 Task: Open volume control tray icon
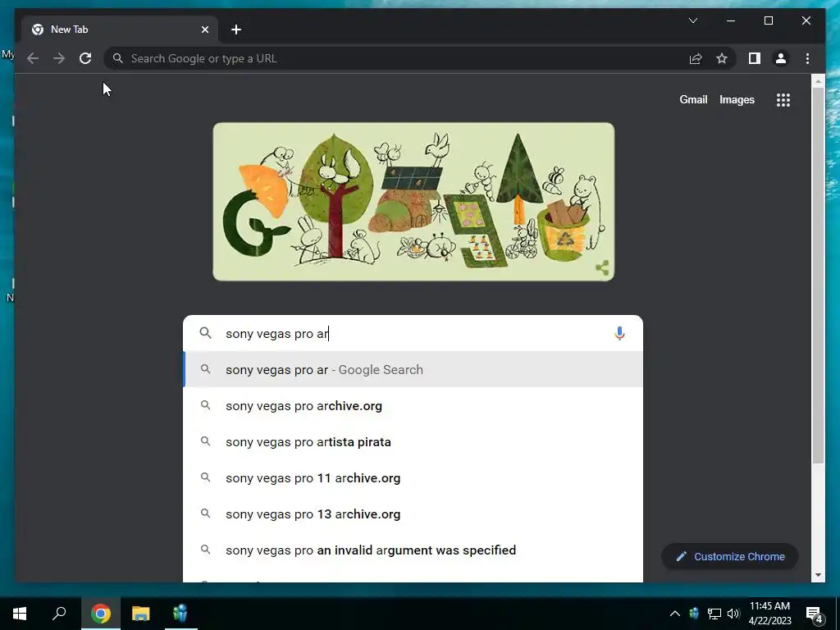click(x=733, y=614)
